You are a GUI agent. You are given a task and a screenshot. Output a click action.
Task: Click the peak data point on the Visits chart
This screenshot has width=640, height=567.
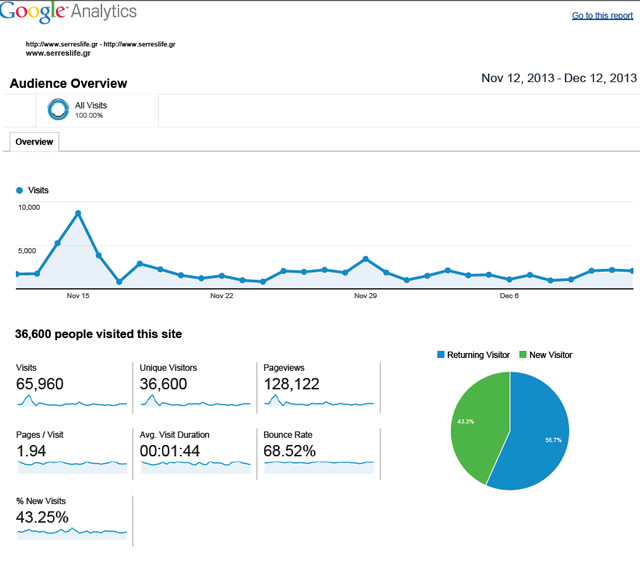click(x=78, y=213)
